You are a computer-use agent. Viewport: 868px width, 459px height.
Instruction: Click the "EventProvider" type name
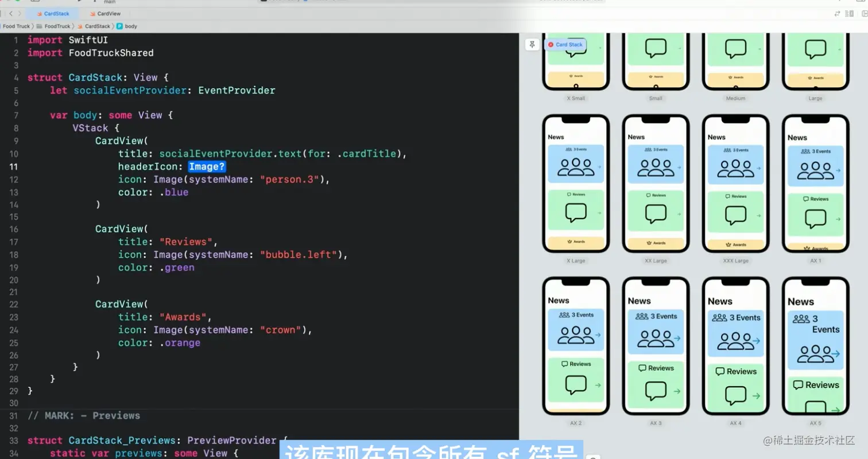(237, 90)
